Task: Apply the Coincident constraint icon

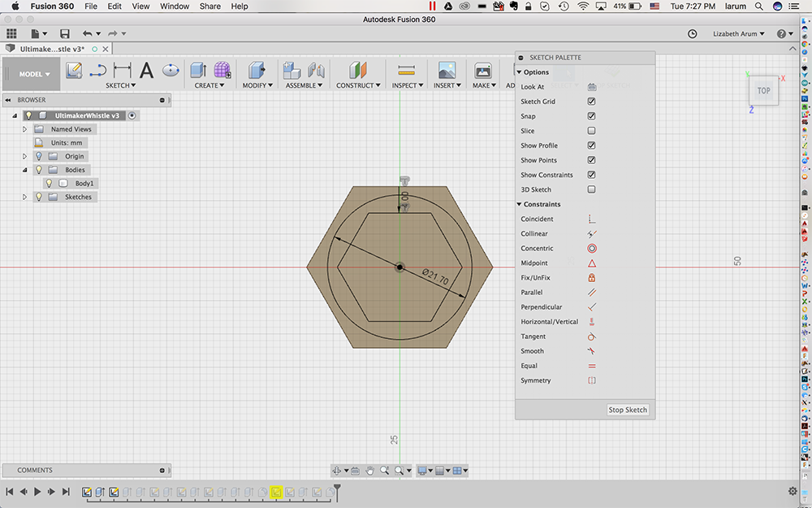Action: click(592, 219)
